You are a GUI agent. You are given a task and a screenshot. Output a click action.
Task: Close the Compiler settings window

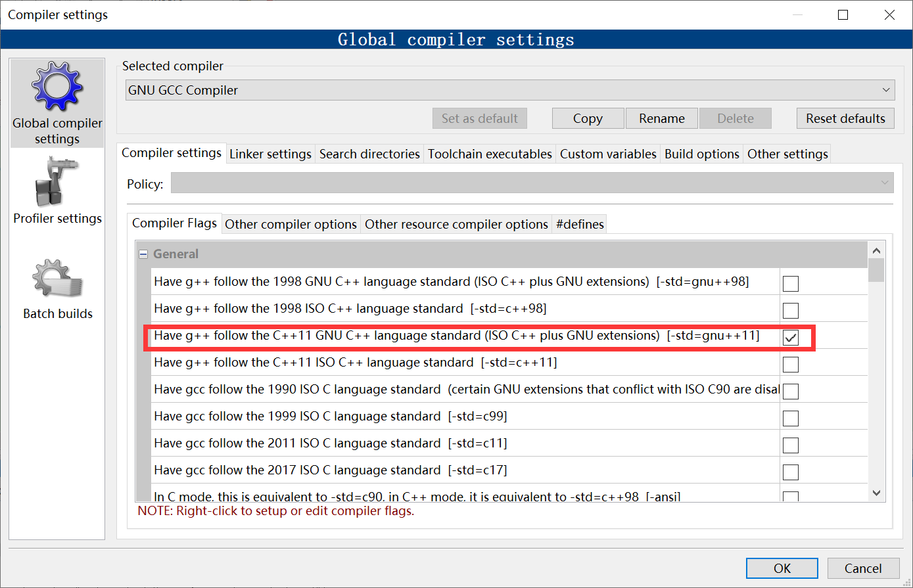(x=889, y=14)
